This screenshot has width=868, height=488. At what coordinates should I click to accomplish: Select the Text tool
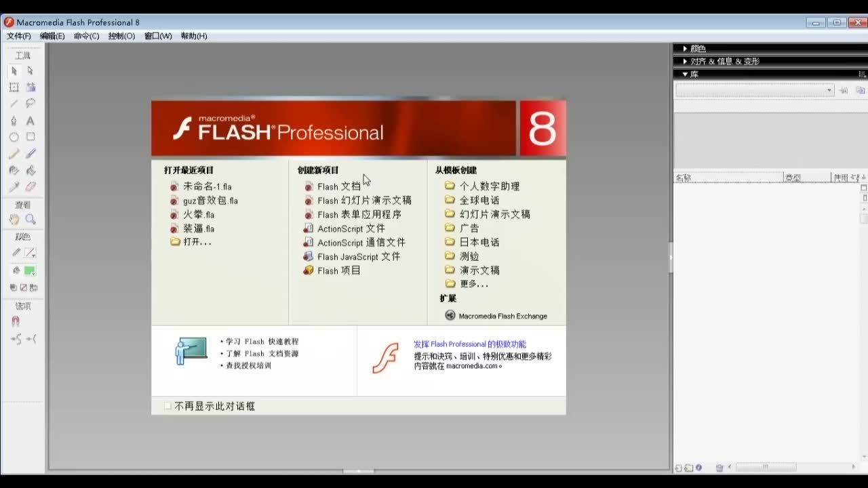pos(31,121)
